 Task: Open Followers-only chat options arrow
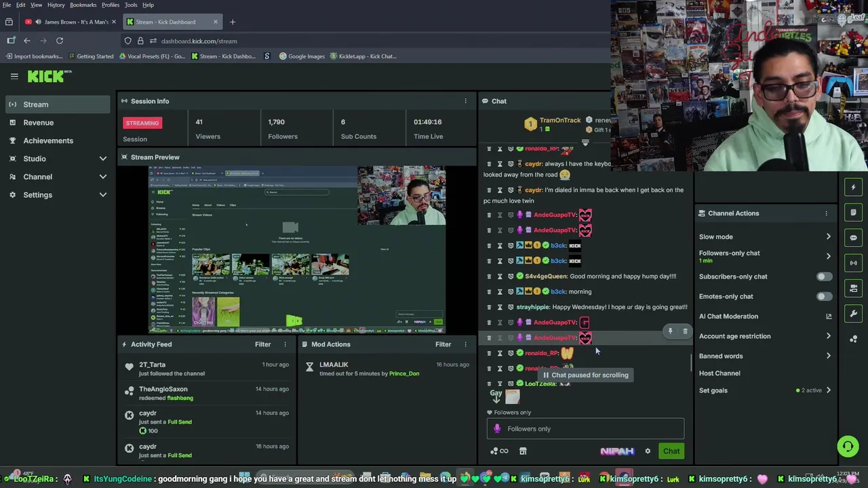pyautogui.click(x=828, y=256)
